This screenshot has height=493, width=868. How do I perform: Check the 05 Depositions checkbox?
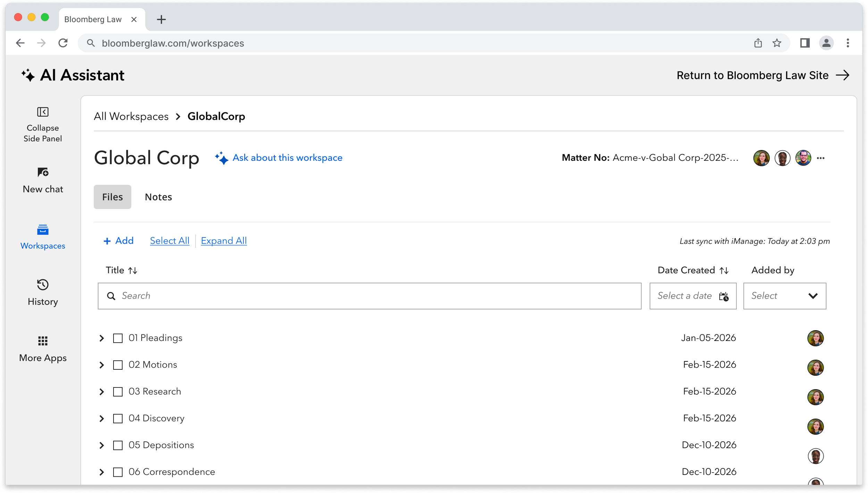118,445
